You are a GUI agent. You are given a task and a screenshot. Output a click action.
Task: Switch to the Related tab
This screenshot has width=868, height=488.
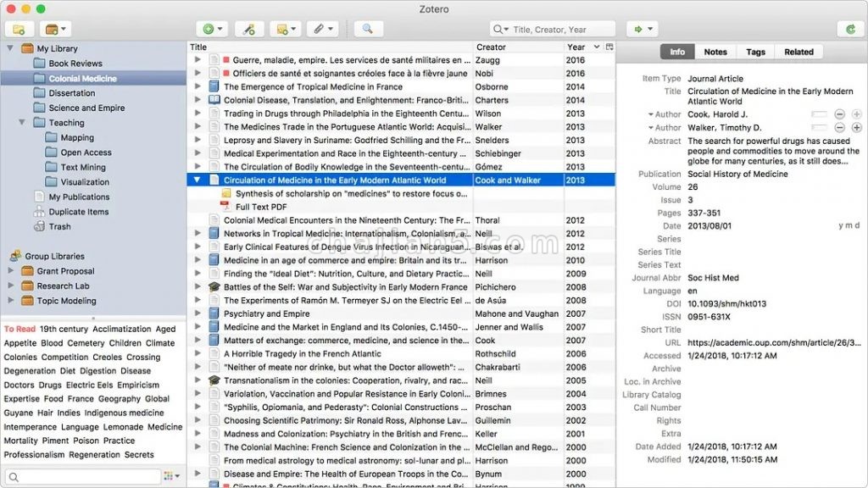(798, 52)
